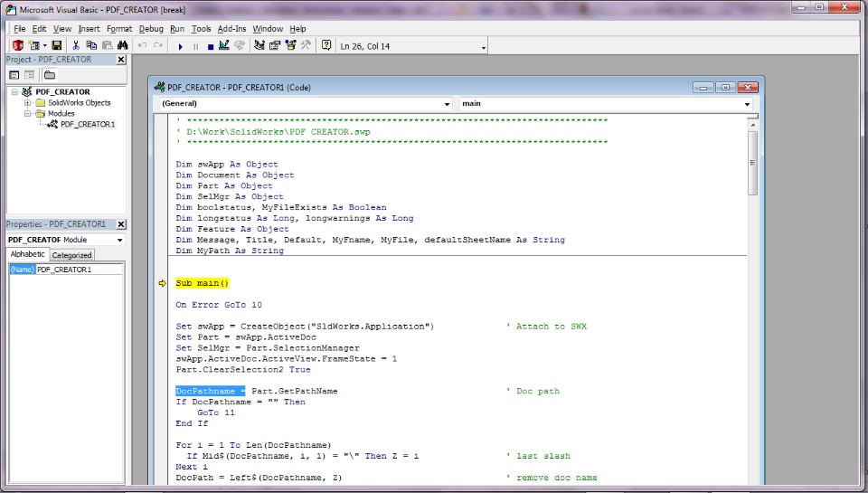868x493 pixels.
Task: Click the 'On Error GoTo 10' code line
Action: pos(219,305)
